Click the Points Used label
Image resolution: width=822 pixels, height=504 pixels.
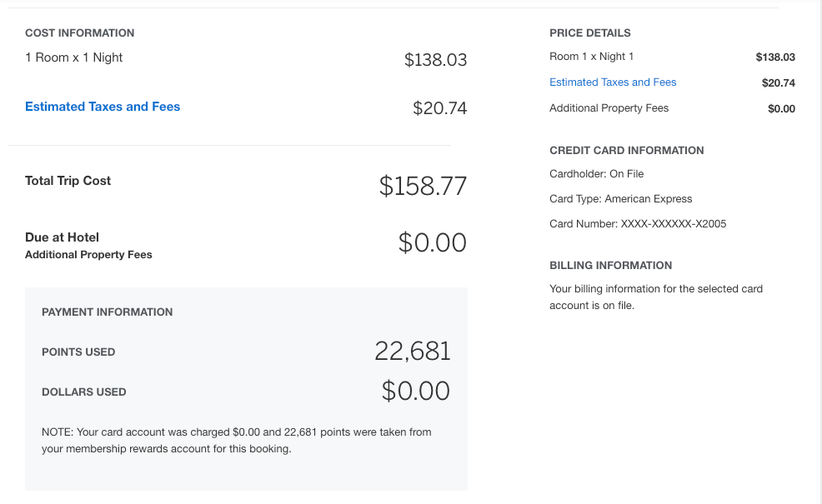pos(78,352)
